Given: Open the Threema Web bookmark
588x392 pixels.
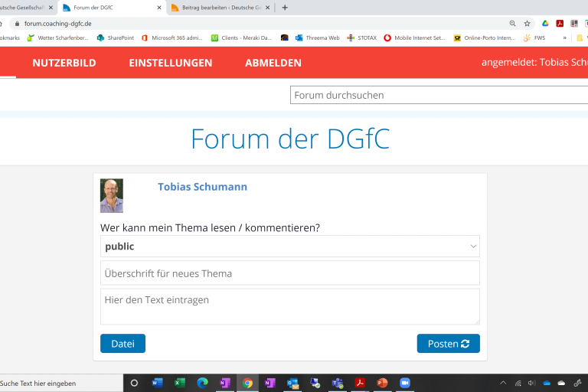Looking at the screenshot, I should [x=317, y=38].
